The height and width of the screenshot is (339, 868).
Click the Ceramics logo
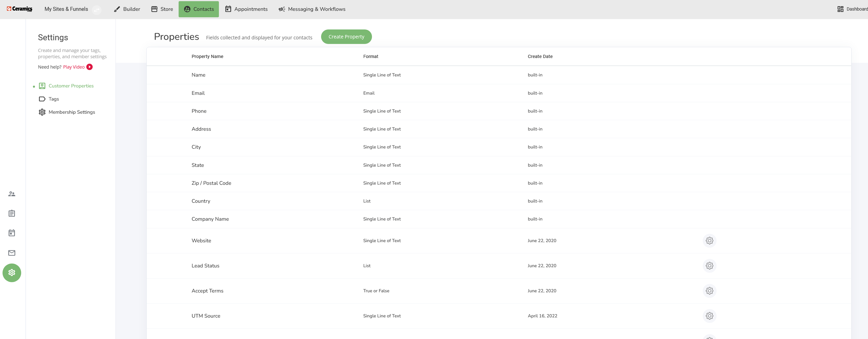[x=20, y=9]
